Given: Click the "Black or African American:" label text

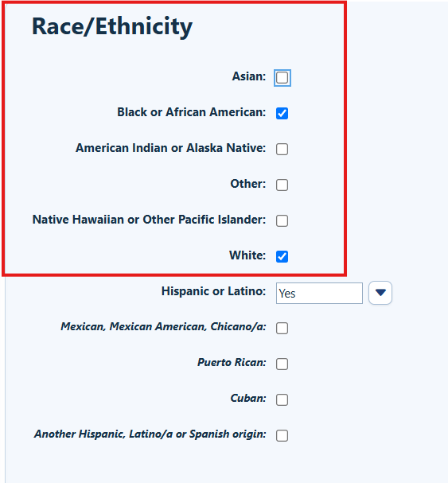Looking at the screenshot, I should coord(191,112).
